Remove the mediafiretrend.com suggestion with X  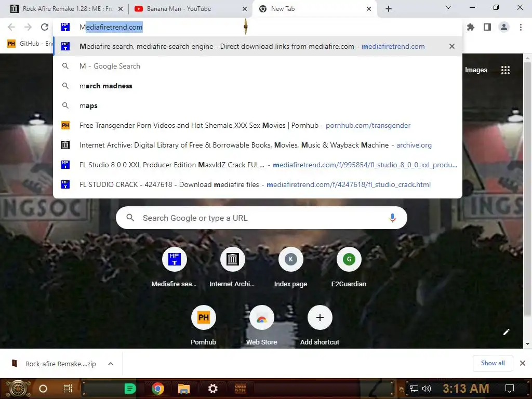coord(451,46)
